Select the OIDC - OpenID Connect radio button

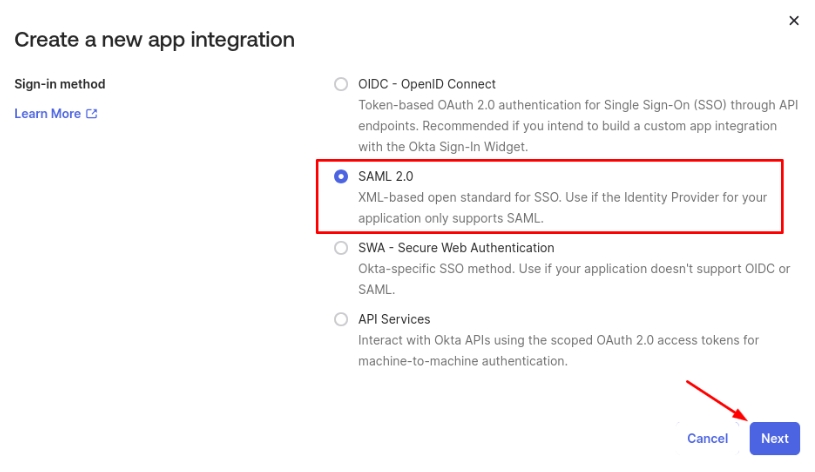(x=341, y=85)
